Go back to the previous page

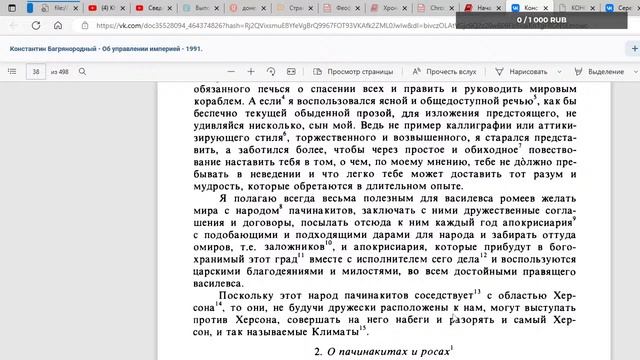(13, 25)
